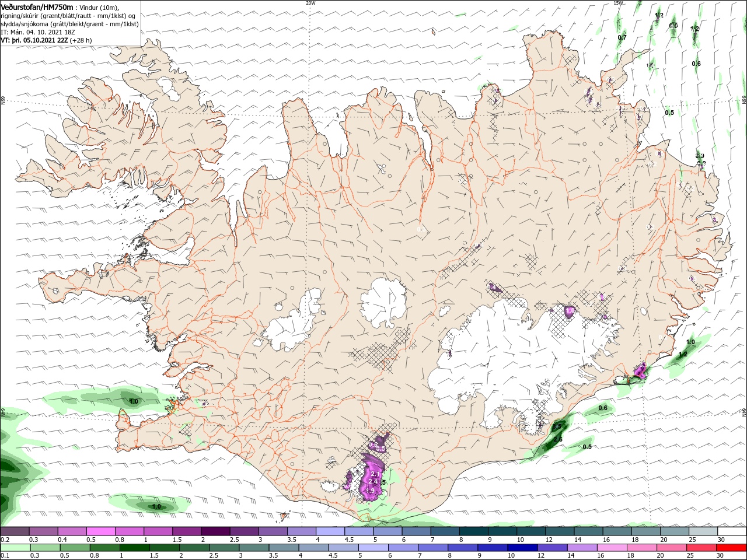Image resolution: width=747 pixels, height=560 pixels.
Task: Click light grey 25–30 swatch, upper legend row
Action: click(703, 531)
